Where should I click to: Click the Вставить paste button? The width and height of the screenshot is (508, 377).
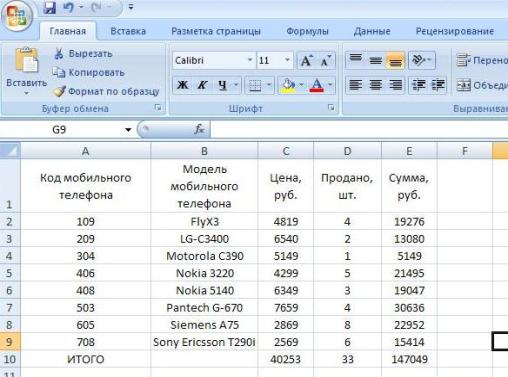coord(27,71)
